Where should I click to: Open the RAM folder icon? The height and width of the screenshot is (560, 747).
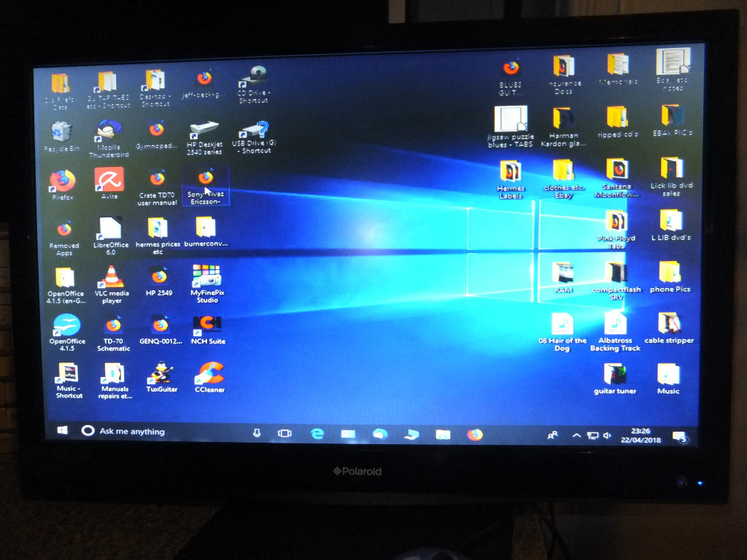coord(563,278)
